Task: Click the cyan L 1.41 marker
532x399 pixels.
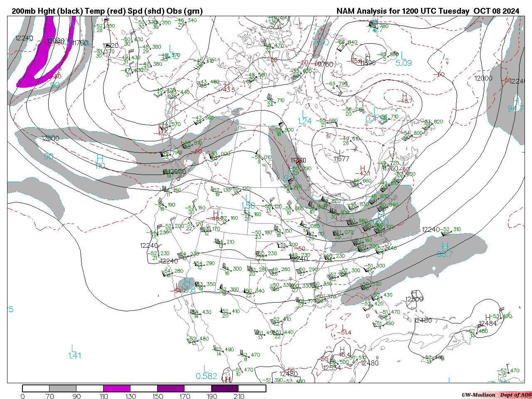Action: 74,352
